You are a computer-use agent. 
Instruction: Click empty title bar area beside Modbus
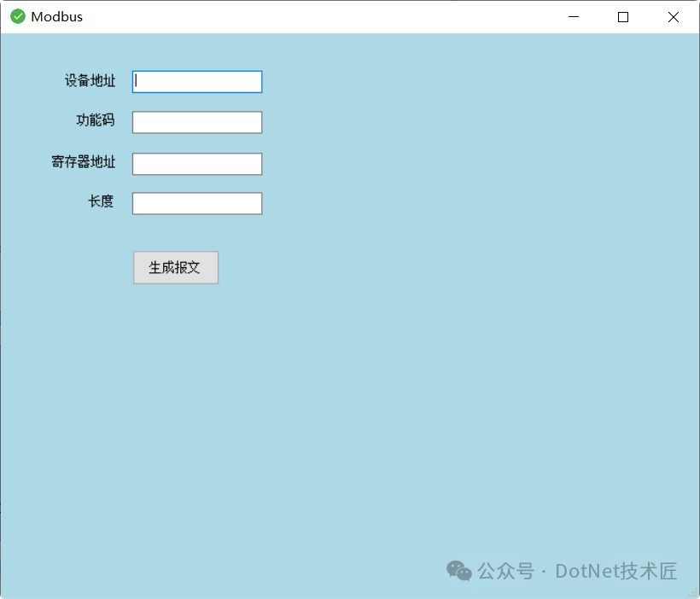pos(312,17)
